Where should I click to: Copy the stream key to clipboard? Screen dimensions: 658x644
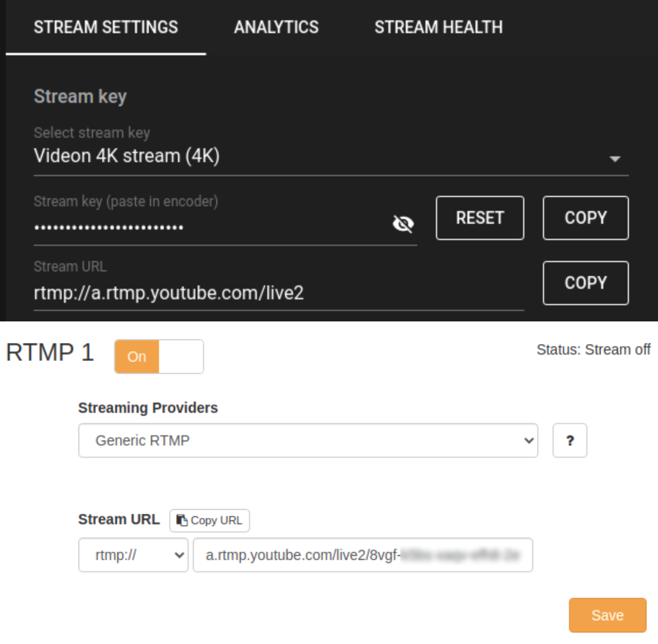[586, 217]
